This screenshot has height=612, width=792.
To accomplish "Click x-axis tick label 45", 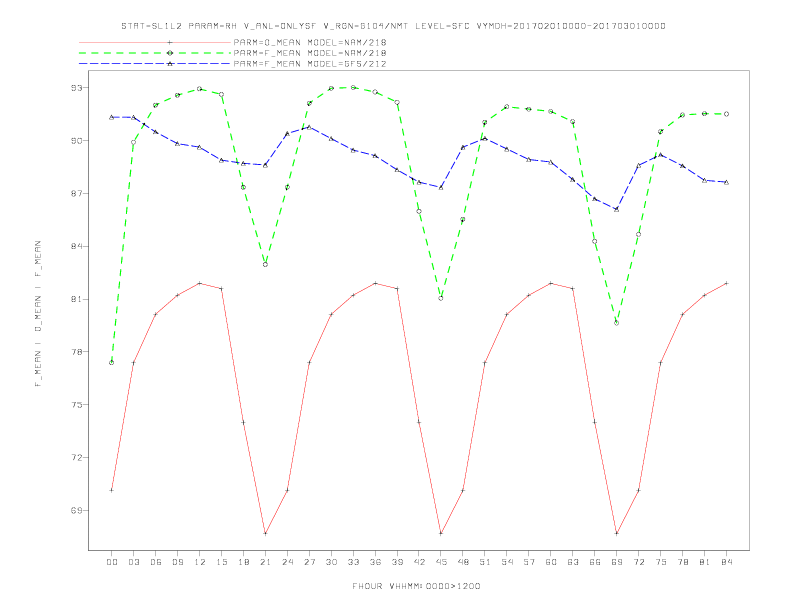I will [441, 562].
